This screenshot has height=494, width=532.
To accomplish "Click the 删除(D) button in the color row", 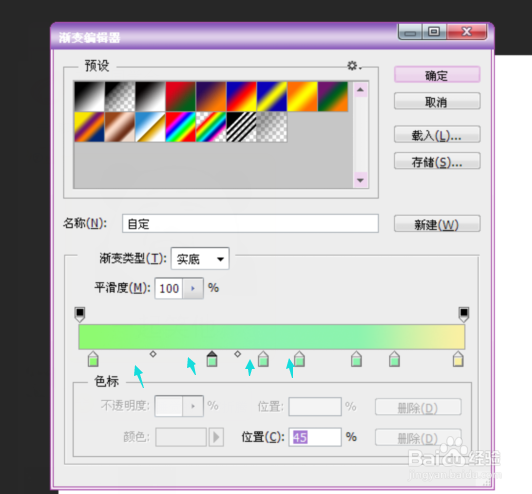I will (x=418, y=438).
